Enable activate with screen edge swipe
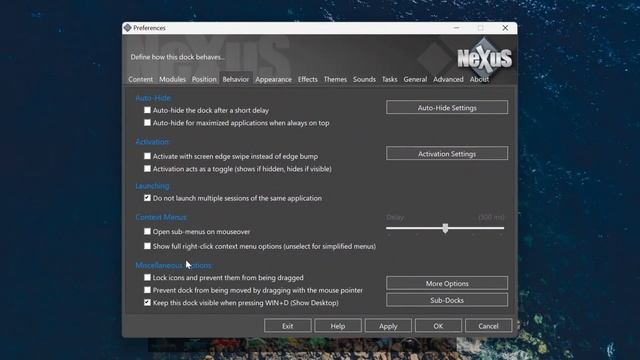The height and width of the screenshot is (360, 640). tap(147, 156)
